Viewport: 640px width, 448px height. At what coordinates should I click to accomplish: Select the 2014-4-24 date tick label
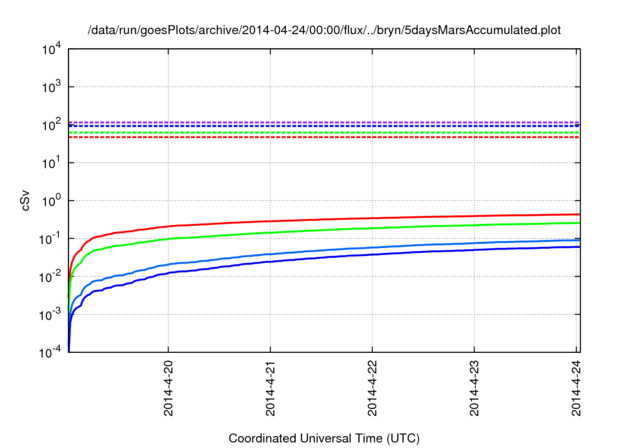[x=576, y=388]
